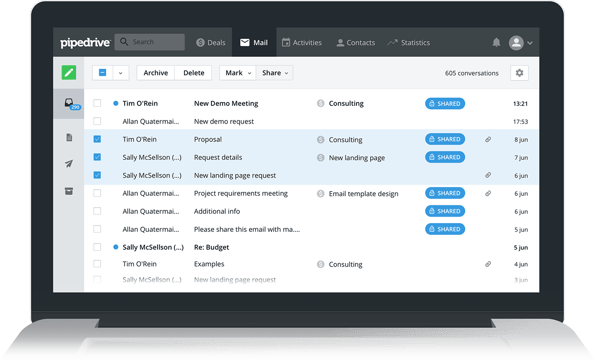Click the Archive button
This screenshot has height=360, width=595.
click(156, 73)
